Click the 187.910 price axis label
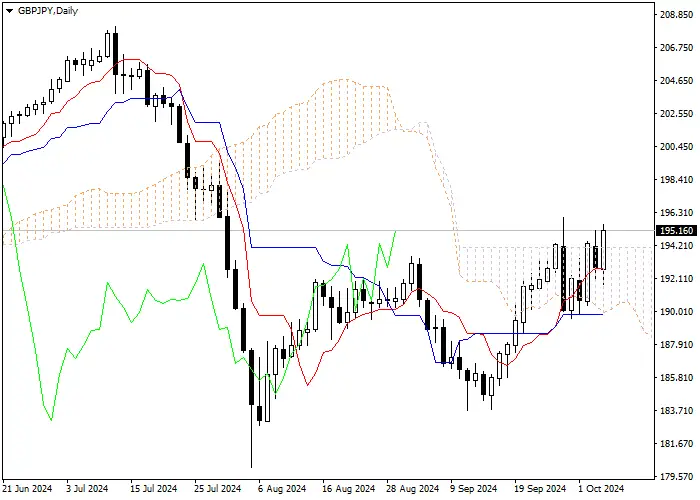Viewport: 700px width, 500px height. pos(676,345)
